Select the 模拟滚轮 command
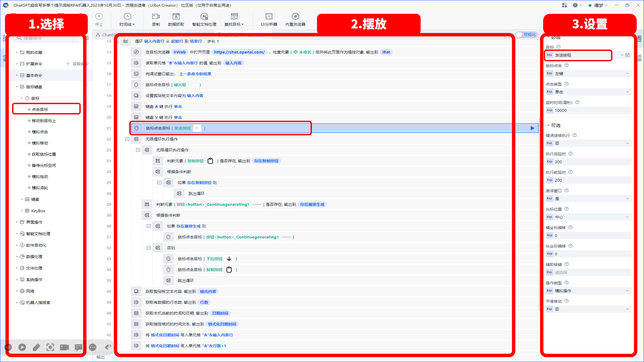 (40, 188)
